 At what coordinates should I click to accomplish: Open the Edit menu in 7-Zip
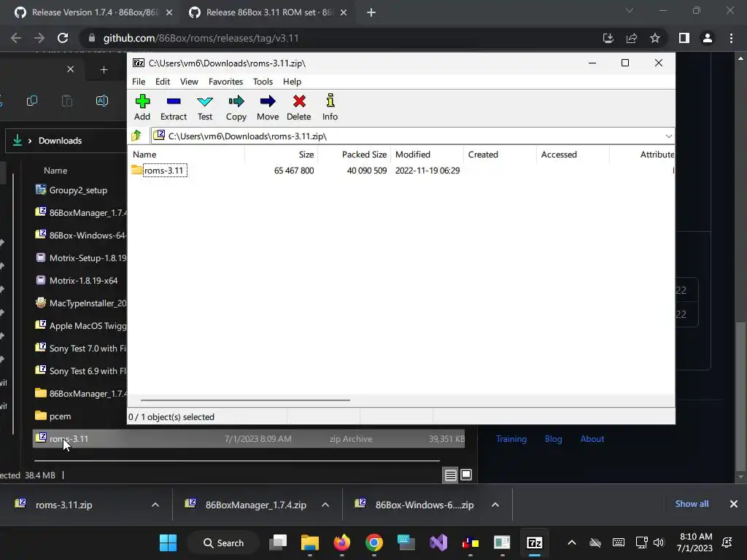click(x=163, y=82)
